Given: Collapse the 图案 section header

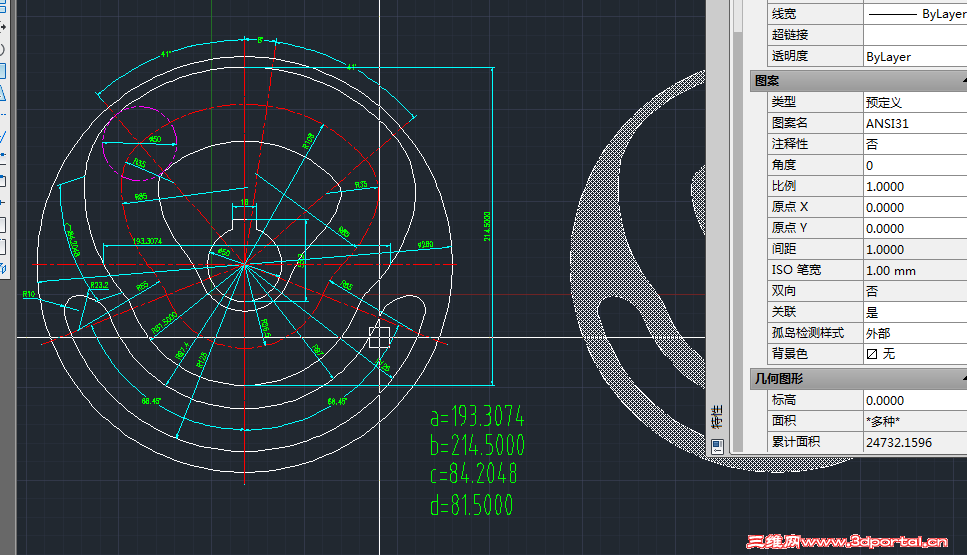Looking at the screenshot, I should [858, 81].
